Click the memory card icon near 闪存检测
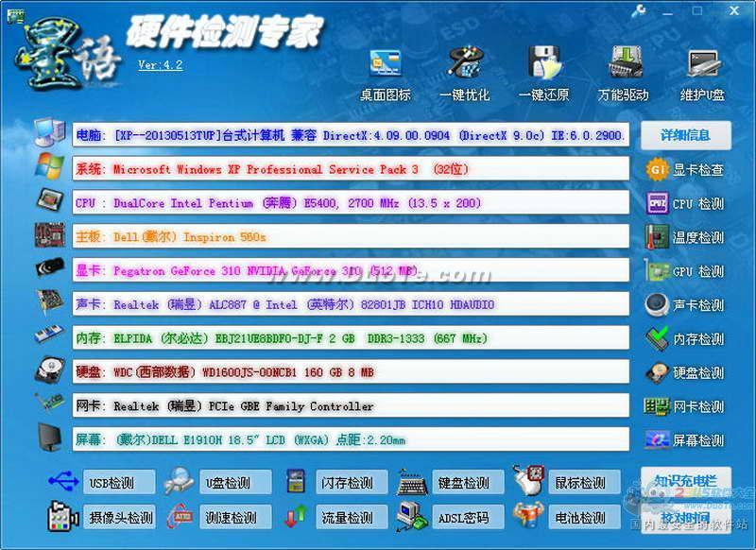 tap(296, 481)
